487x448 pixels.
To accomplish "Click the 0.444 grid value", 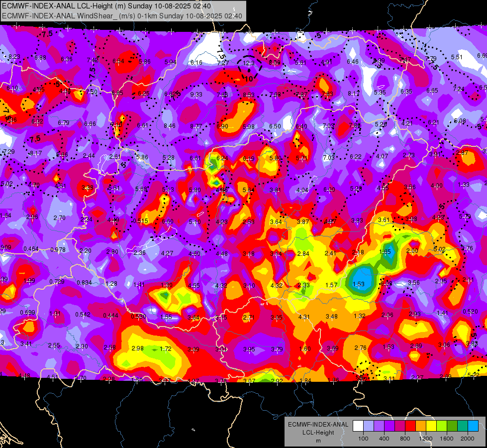I will (110, 316).
